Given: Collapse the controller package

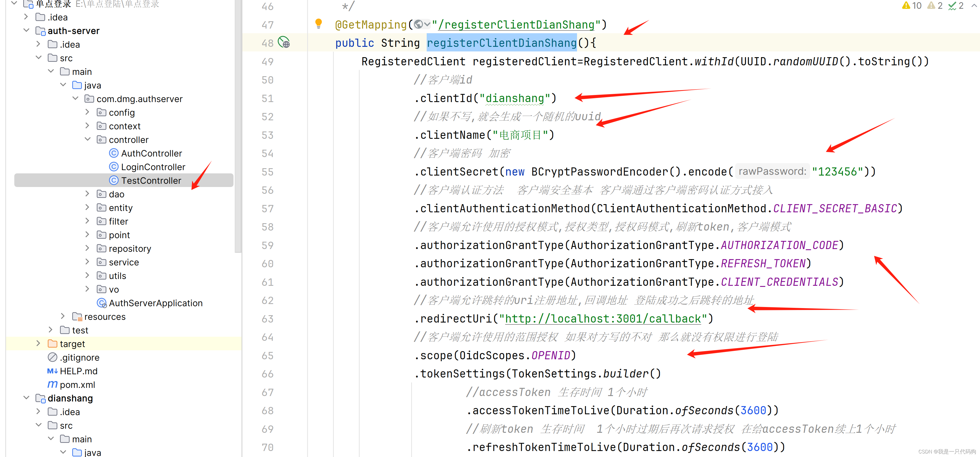Looking at the screenshot, I should point(87,140).
